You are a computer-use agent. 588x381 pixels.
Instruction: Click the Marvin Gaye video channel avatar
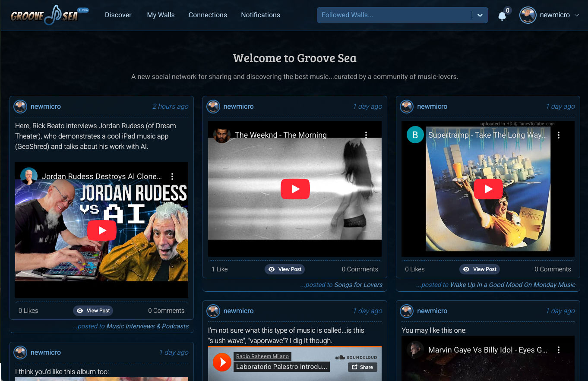(415, 350)
